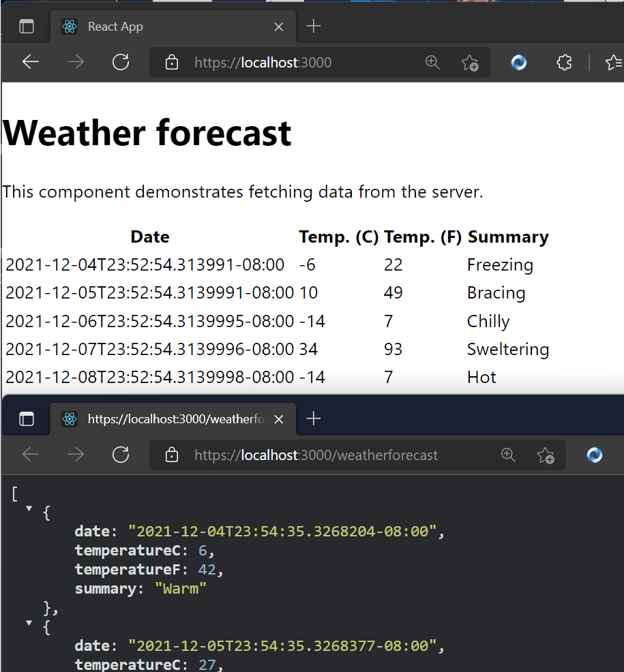
Task: Click the back arrow in the bottom window
Action: 31,455
